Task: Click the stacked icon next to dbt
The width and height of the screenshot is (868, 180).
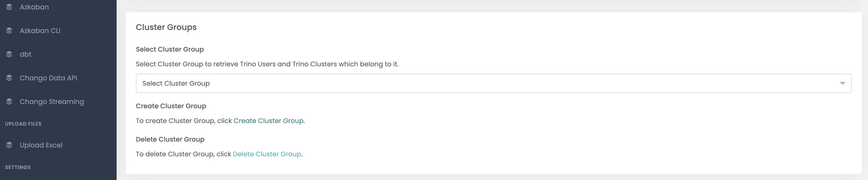Action: point(9,54)
